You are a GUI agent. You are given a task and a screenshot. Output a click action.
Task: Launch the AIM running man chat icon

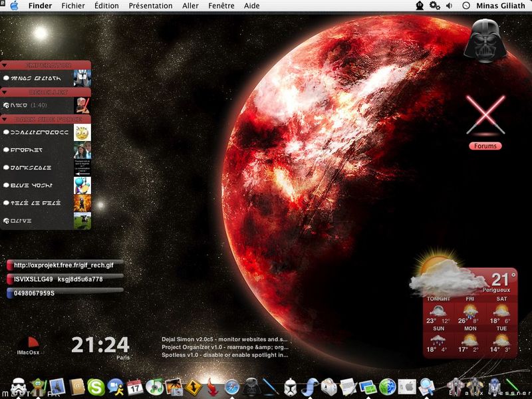pyautogui.click(x=116, y=387)
